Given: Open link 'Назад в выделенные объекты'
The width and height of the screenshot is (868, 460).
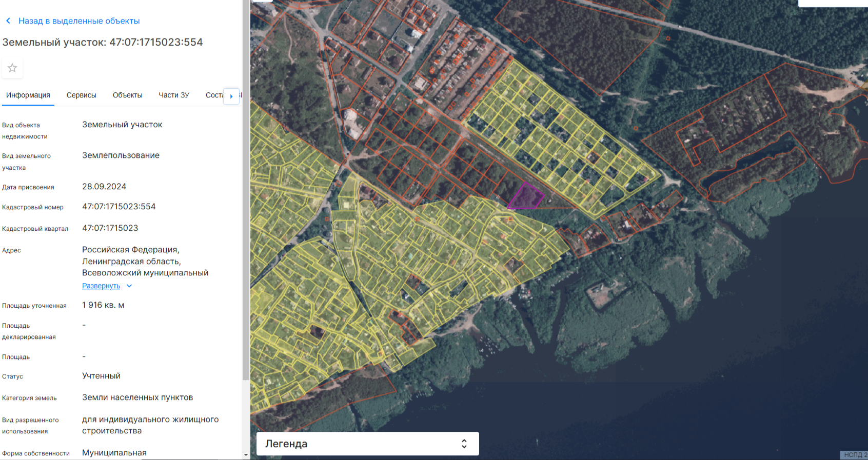Looking at the screenshot, I should coord(79,21).
